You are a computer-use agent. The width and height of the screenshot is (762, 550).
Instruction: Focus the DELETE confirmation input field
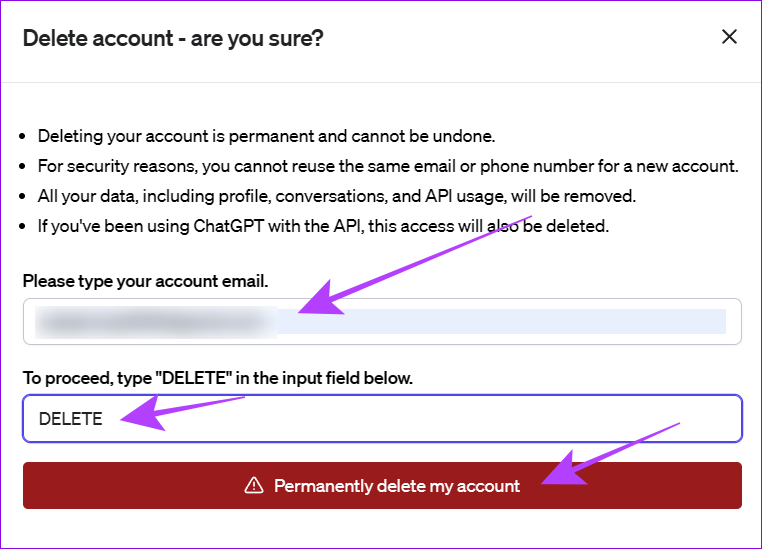click(382, 418)
